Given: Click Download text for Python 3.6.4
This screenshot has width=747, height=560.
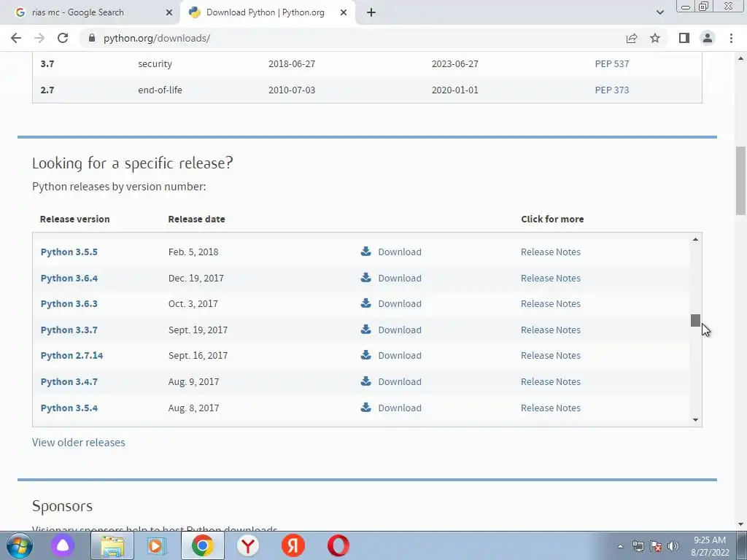Looking at the screenshot, I should coord(400,278).
